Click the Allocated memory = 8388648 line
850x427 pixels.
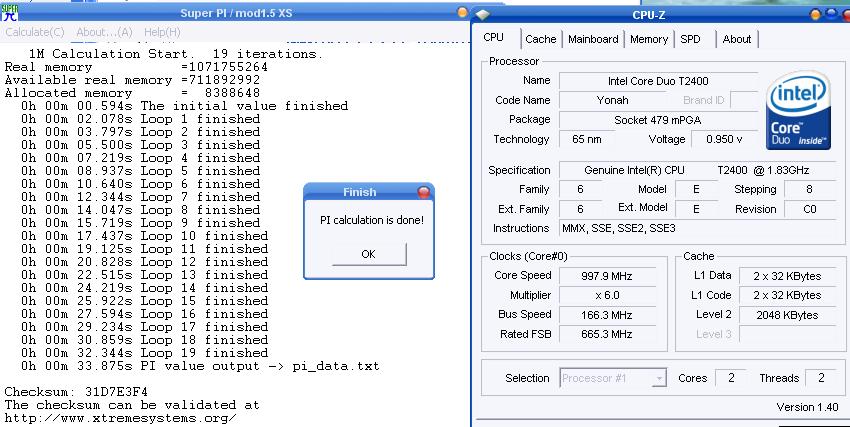click(x=132, y=93)
